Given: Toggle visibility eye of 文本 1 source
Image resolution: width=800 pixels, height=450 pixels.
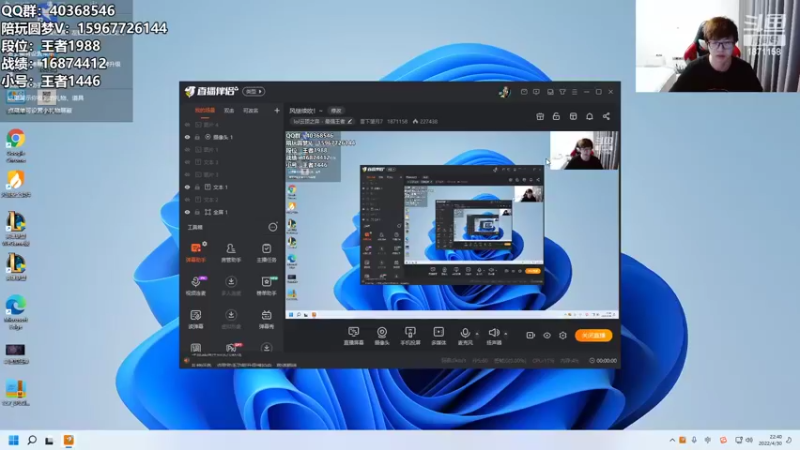Looking at the screenshot, I should pyautogui.click(x=187, y=187).
